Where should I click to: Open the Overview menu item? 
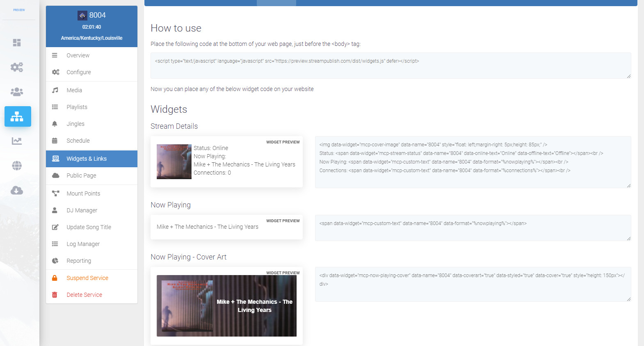coord(91,55)
